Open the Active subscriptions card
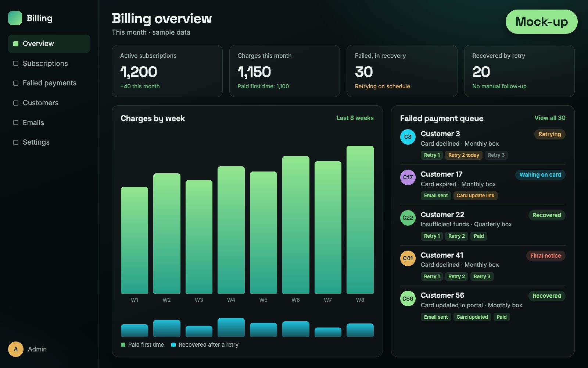Viewport: 588px width, 368px height. [x=167, y=71]
